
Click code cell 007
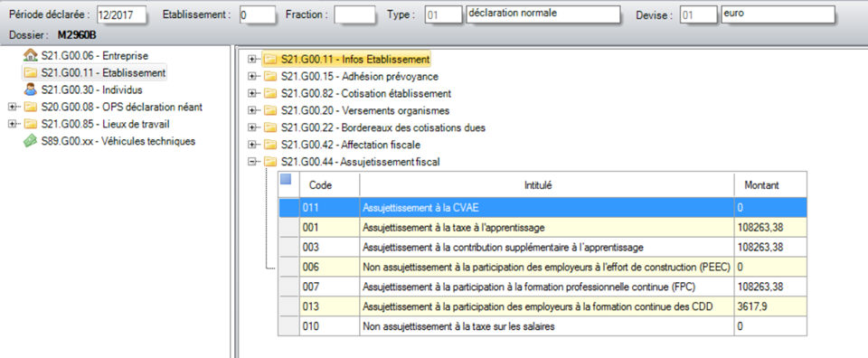pos(329,287)
